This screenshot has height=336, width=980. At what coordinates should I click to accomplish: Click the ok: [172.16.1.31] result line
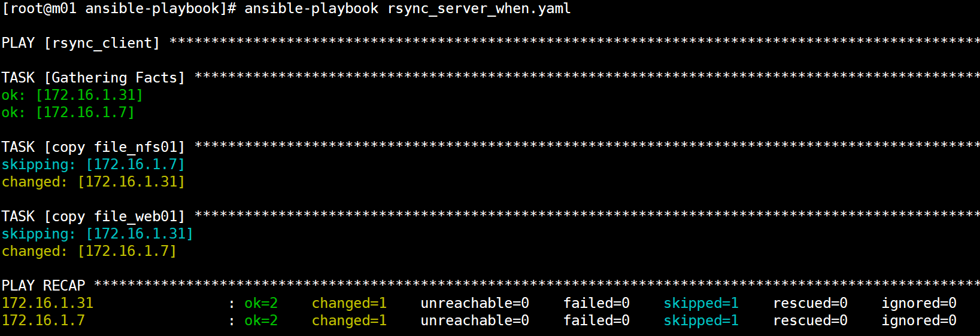click(72, 95)
